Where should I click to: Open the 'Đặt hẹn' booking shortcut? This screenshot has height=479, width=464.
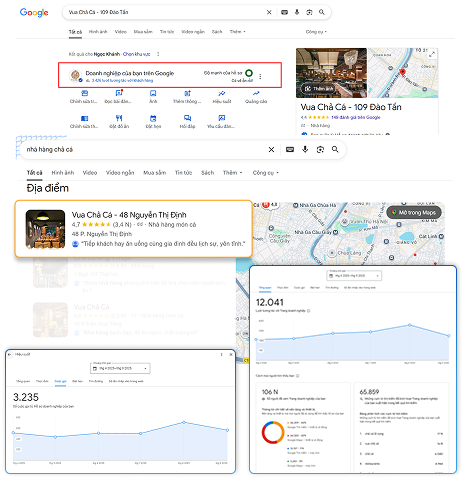(153, 122)
